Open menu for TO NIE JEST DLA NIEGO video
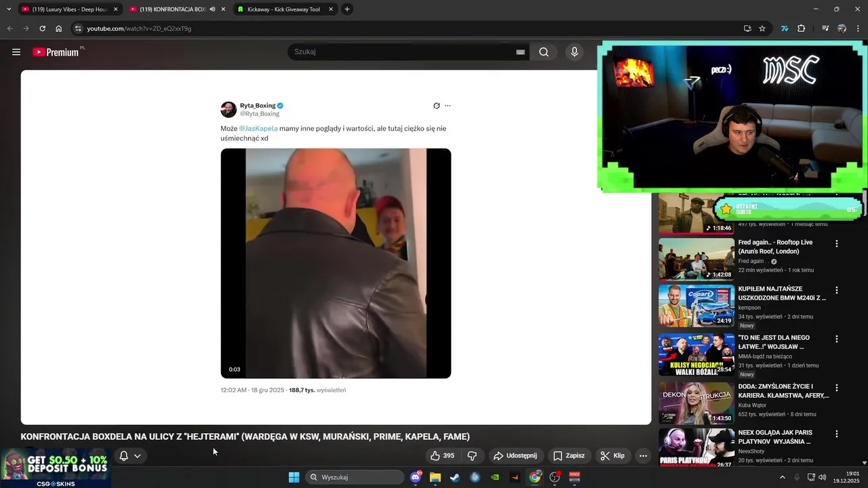Viewport: 868px width, 488px height. 837,339
